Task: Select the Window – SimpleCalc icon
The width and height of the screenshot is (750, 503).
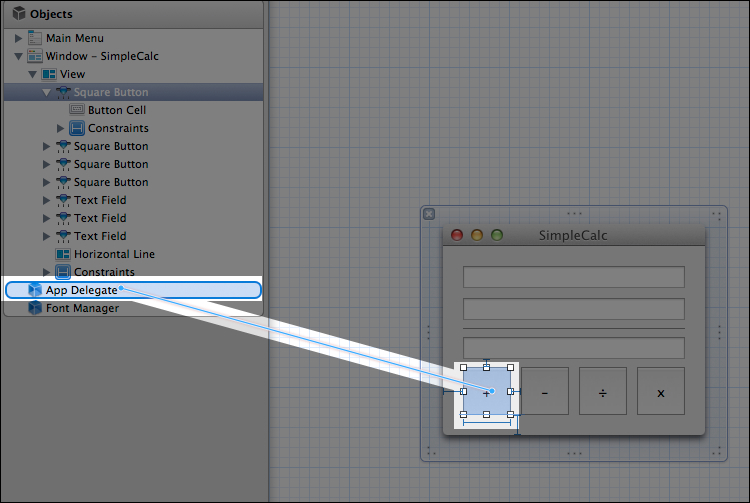Action: tap(35, 56)
